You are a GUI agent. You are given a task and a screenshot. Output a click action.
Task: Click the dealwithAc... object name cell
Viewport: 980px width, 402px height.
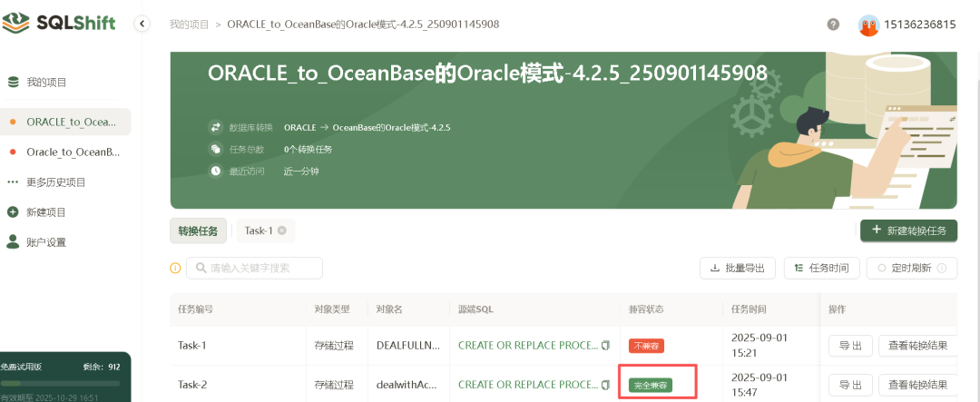point(408,385)
